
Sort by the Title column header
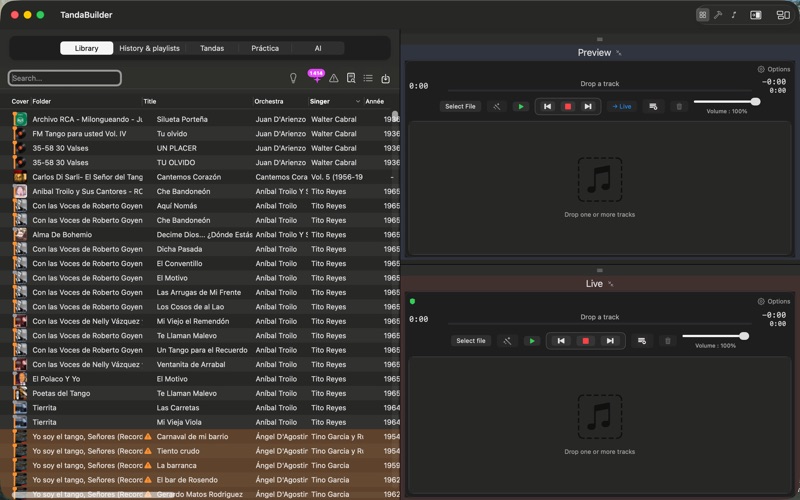pos(150,102)
